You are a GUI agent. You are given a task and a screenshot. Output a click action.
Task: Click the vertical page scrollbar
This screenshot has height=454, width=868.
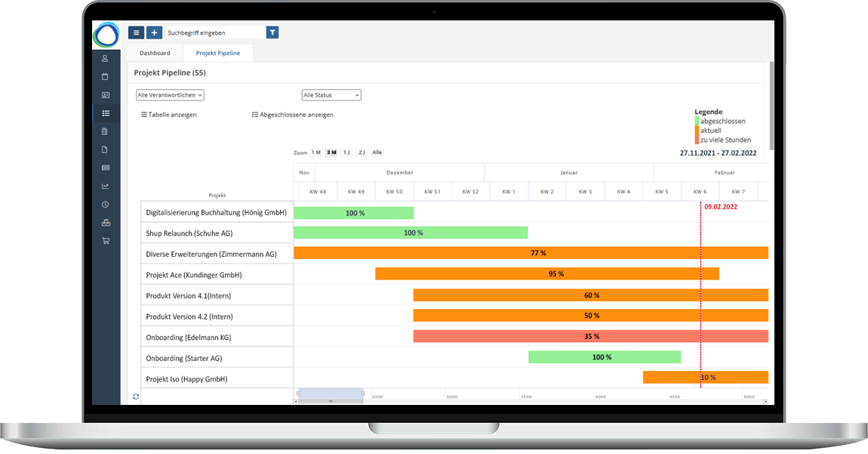pyautogui.click(x=771, y=105)
